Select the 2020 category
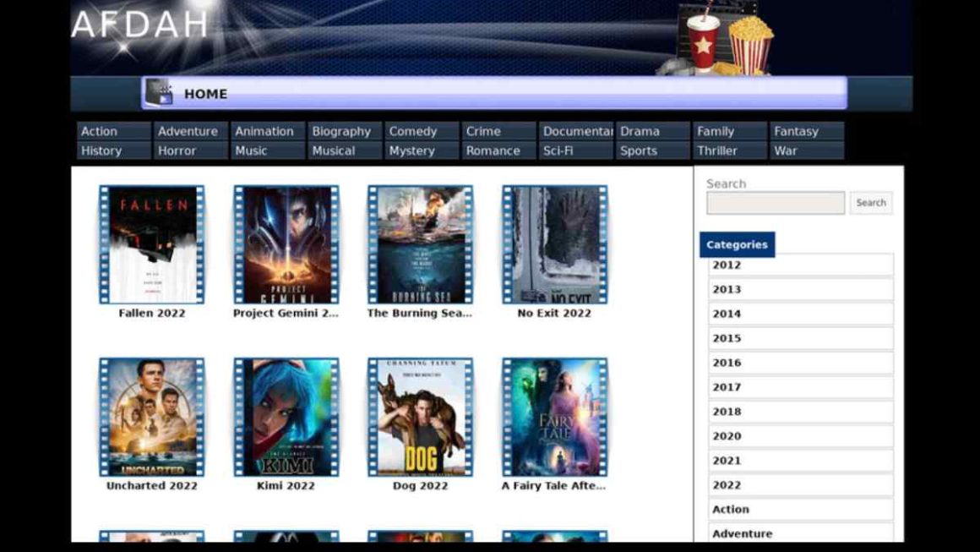Viewport: 980px width, 552px height. click(801, 435)
